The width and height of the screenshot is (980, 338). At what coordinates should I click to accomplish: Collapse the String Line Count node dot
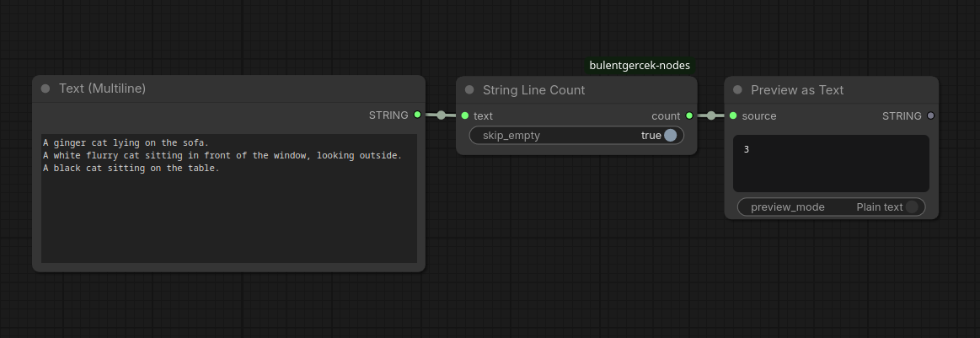[x=469, y=90]
